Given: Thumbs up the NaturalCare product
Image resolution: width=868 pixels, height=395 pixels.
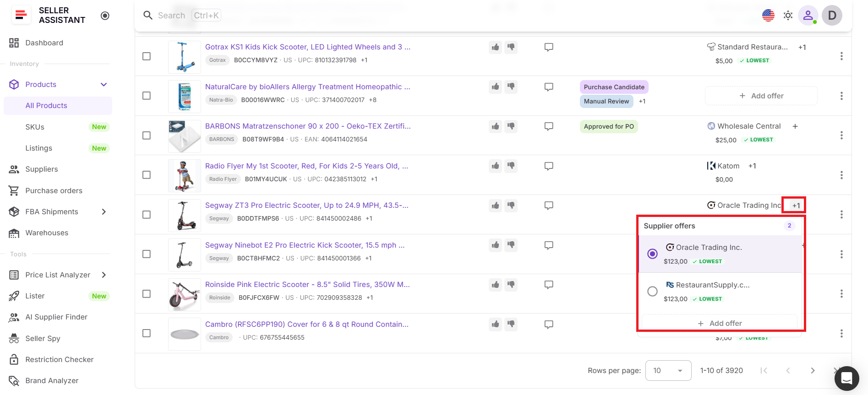Looking at the screenshot, I should tap(496, 87).
